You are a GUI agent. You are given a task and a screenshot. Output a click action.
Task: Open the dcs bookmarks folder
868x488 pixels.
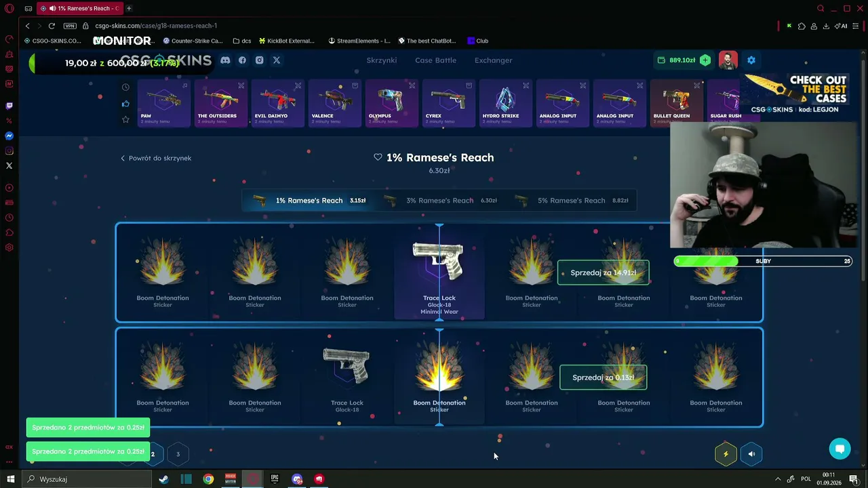pos(241,41)
